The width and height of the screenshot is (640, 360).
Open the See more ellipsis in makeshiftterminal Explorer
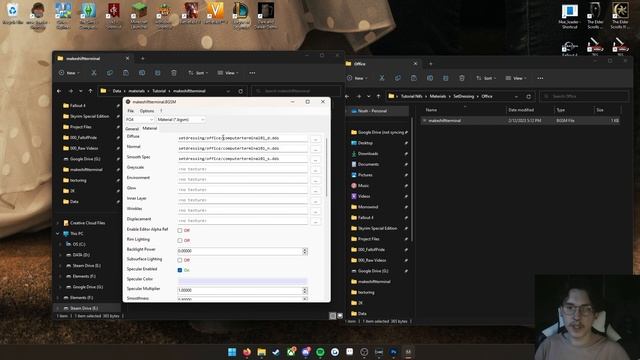click(x=252, y=73)
